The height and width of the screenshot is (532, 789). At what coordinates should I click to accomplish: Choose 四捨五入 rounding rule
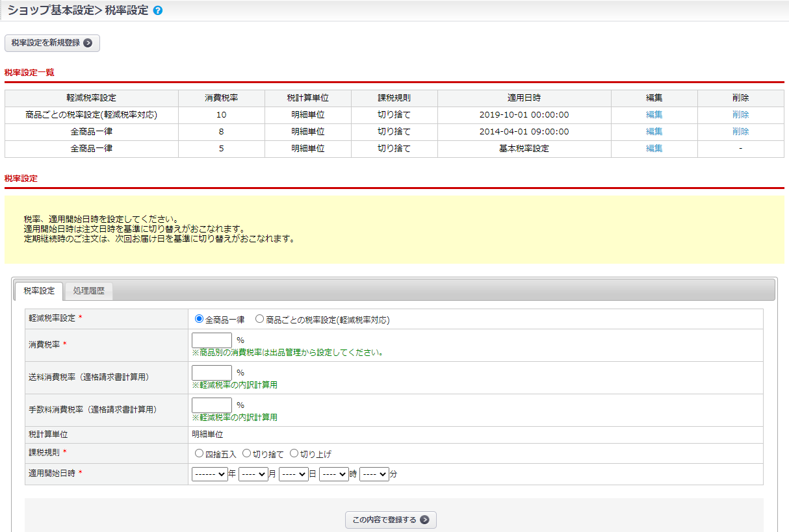tap(200, 453)
